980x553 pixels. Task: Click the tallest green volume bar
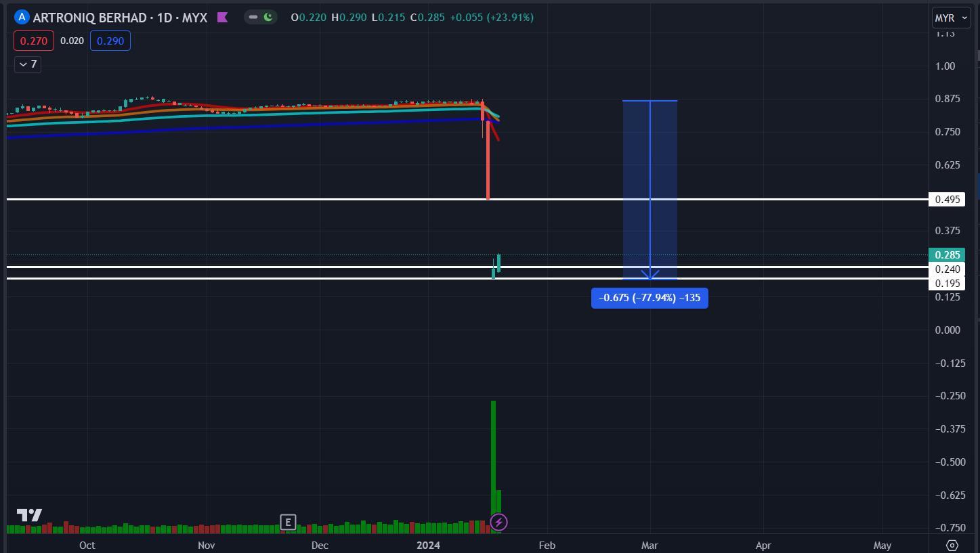(494, 467)
